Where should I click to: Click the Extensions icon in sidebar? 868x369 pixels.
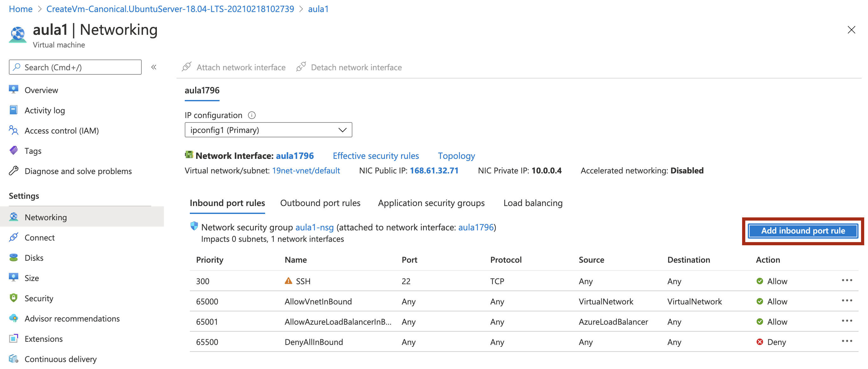point(14,339)
